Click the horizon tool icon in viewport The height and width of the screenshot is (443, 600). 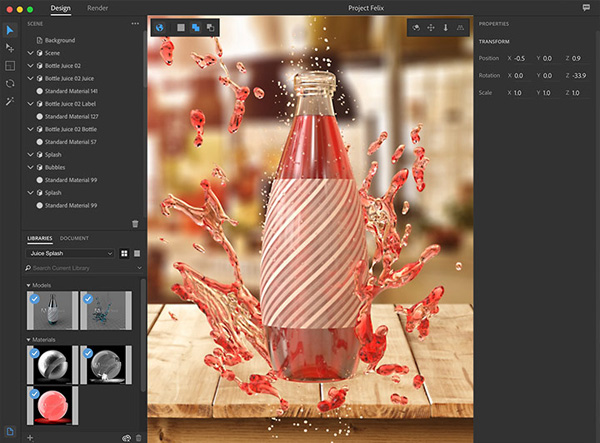(460, 28)
